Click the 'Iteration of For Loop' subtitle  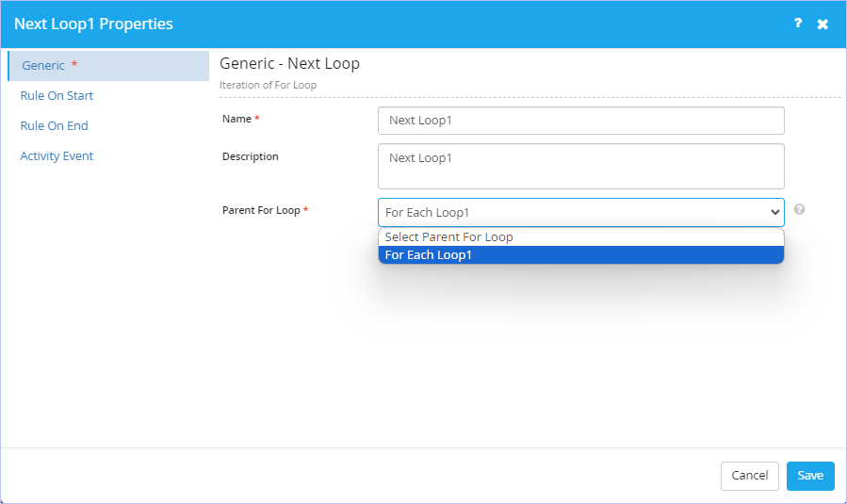tap(268, 85)
